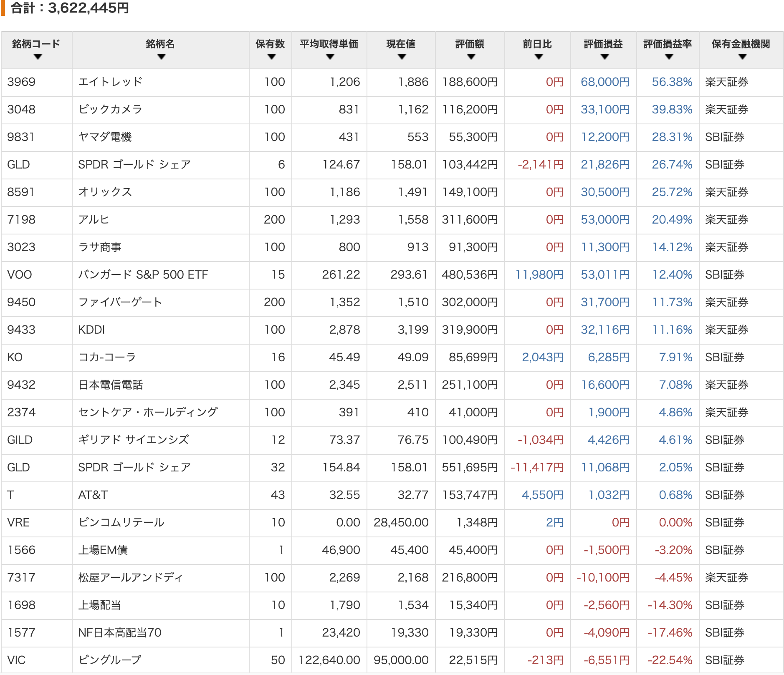Click ギリアド サイエンシズ name
Image resolution: width=784 pixels, height=675 pixels.
tap(134, 440)
